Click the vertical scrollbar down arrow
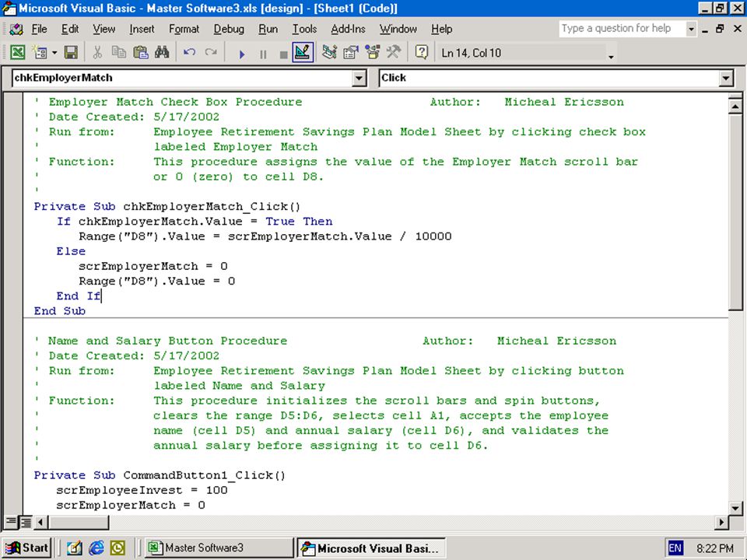This screenshot has height=560, width=747. [735, 508]
